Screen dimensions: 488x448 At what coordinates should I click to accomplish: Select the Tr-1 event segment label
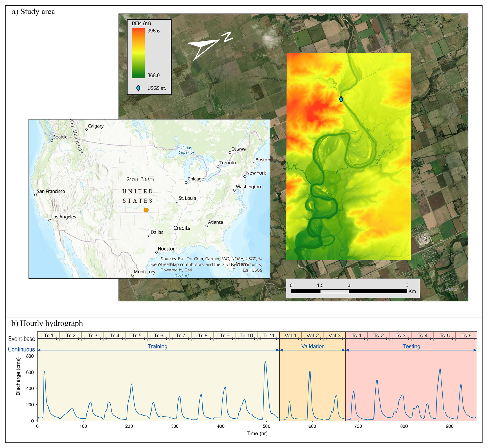tap(48, 336)
